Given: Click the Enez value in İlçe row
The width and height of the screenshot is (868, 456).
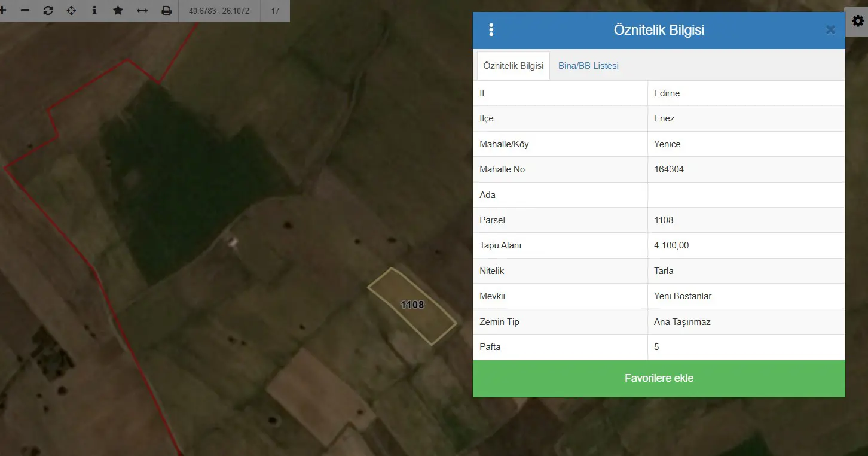Looking at the screenshot, I should click(x=664, y=118).
